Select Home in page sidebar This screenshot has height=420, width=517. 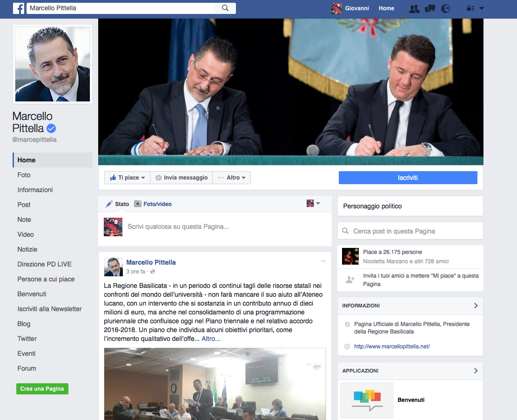tap(53, 160)
